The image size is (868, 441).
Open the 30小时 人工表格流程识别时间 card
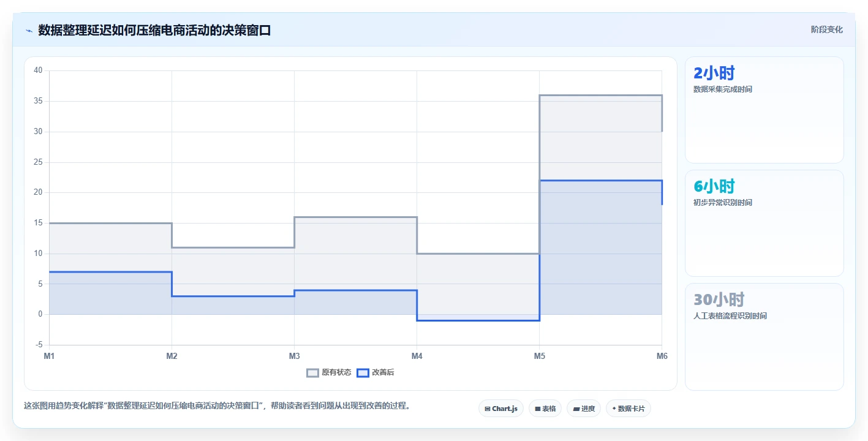764,337
